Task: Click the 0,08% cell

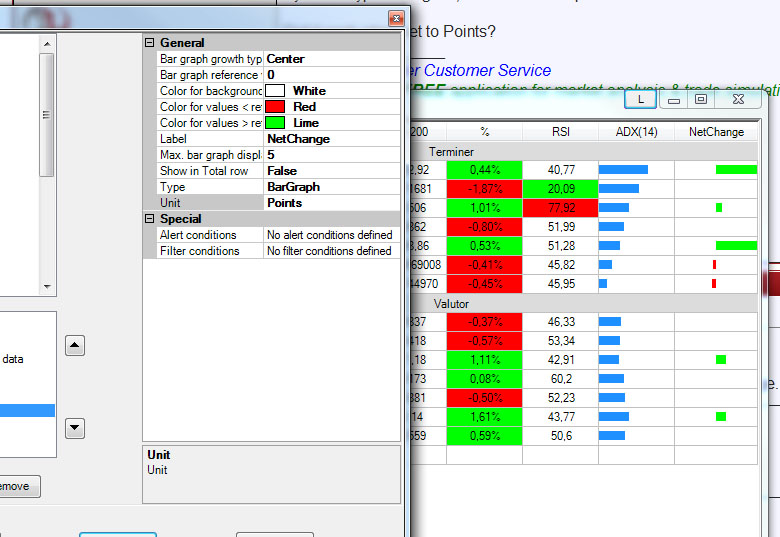Action: (x=485, y=379)
